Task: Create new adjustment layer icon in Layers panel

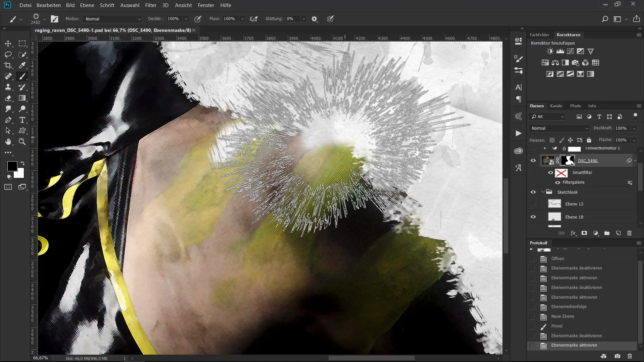Action: tap(596, 233)
